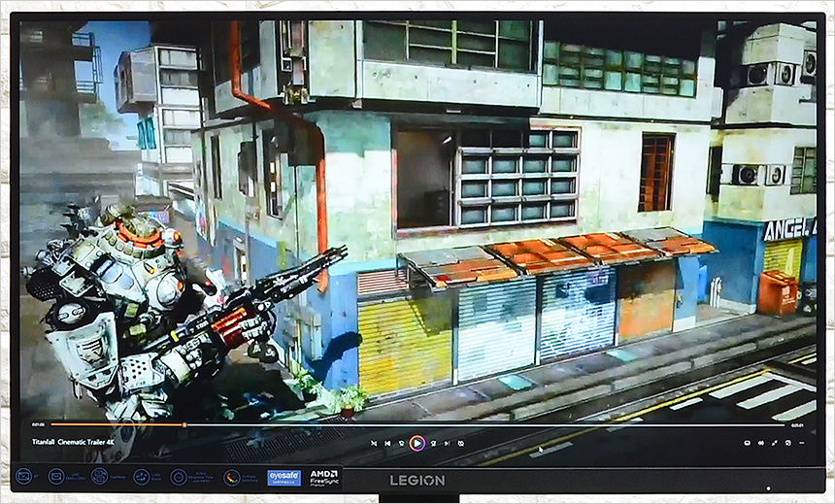Open the three-dot more options menu
835x504 pixels.
coord(801,443)
